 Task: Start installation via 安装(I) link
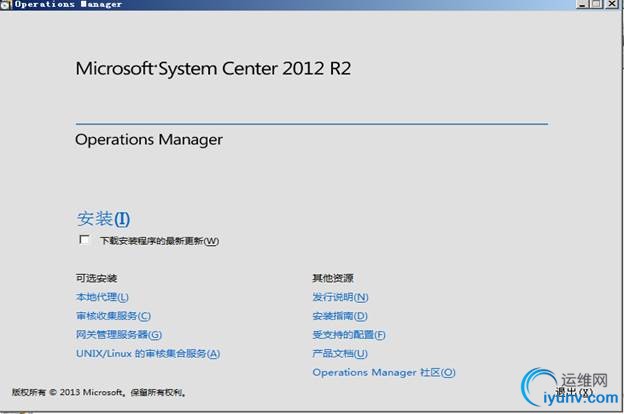click(103, 219)
